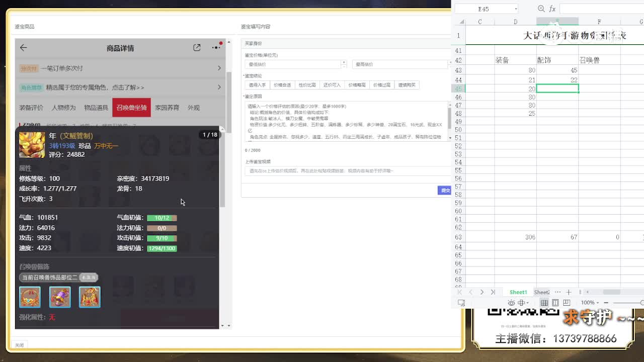Click the 关闭 button at bottom left
Screen dimensions: 644x362
pos(19,345)
